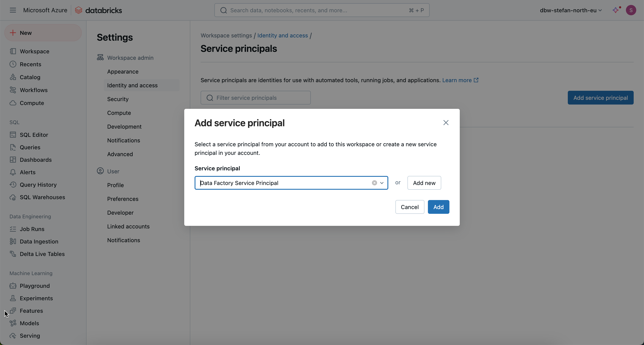Select Security in settings menu
Viewport: 644px width, 345px height.
118,99
